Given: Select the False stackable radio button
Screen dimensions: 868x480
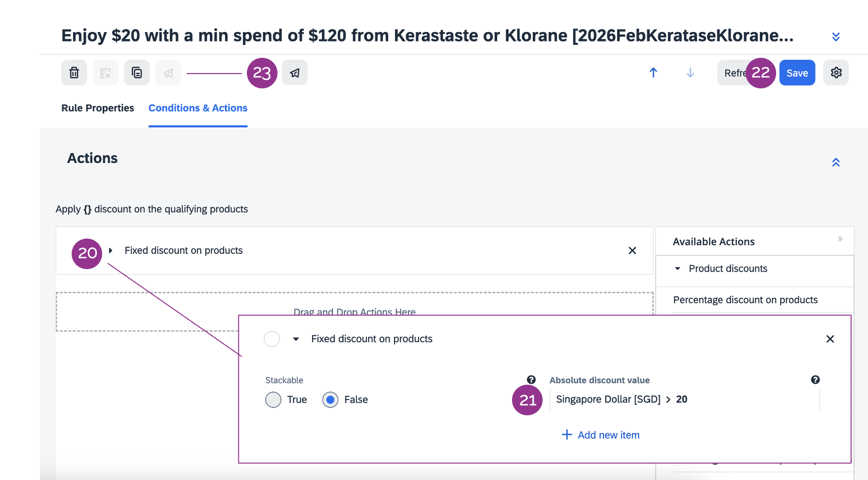Looking at the screenshot, I should click(330, 400).
